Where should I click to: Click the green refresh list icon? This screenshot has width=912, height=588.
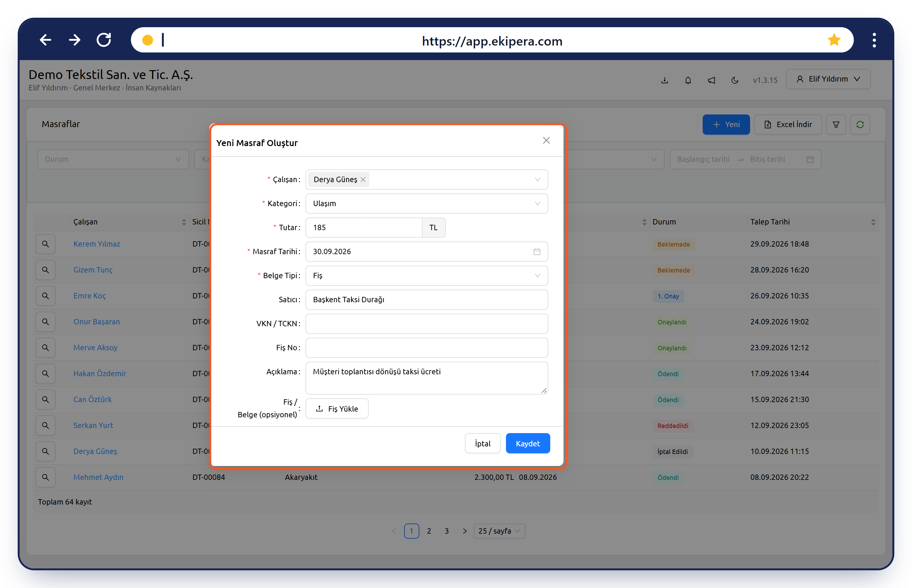point(860,125)
